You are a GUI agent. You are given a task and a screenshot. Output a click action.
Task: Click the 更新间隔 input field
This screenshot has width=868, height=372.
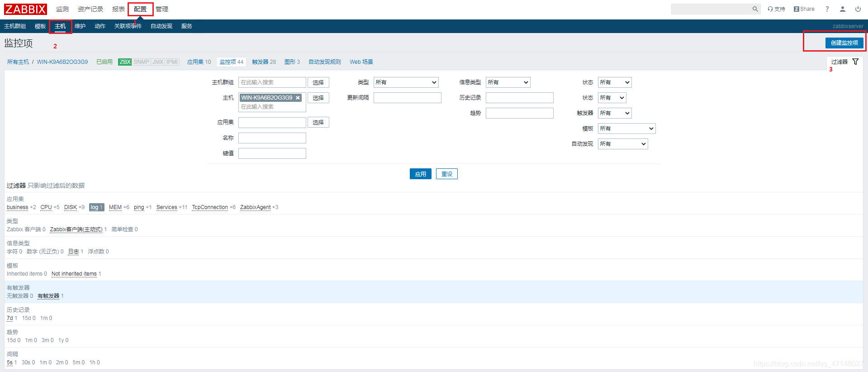point(408,98)
